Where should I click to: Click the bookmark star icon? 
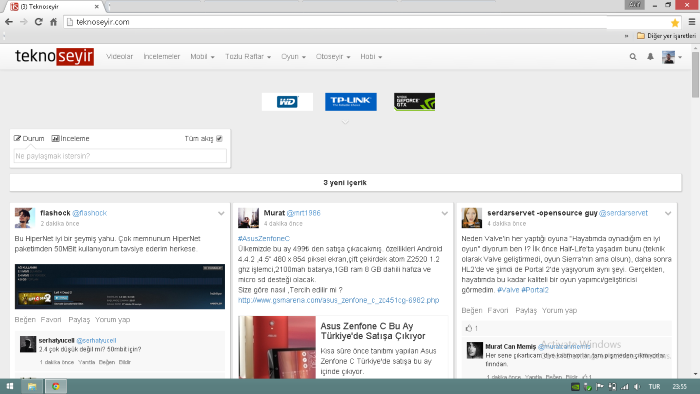coord(675,22)
